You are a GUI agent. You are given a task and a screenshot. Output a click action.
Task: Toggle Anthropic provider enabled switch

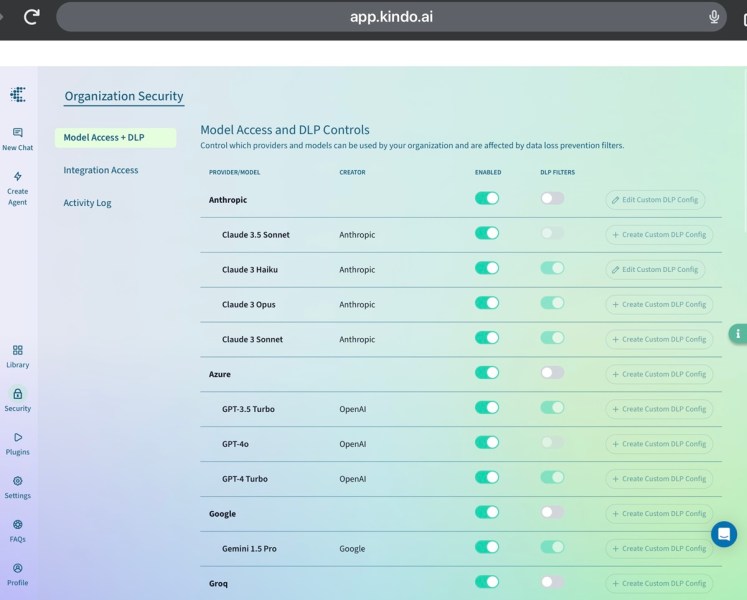[486, 198]
